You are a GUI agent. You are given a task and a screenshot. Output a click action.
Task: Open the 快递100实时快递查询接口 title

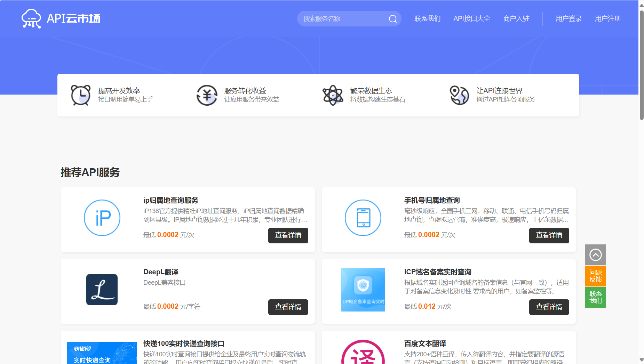[x=184, y=344]
